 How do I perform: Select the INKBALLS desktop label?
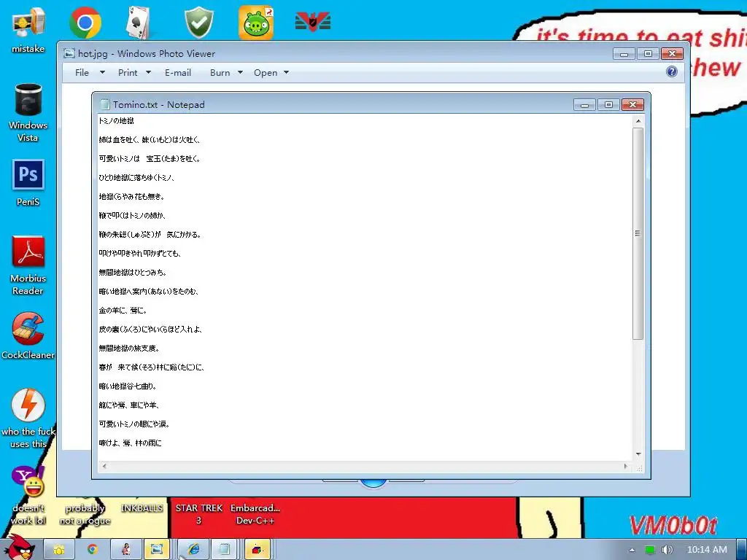[142, 508]
